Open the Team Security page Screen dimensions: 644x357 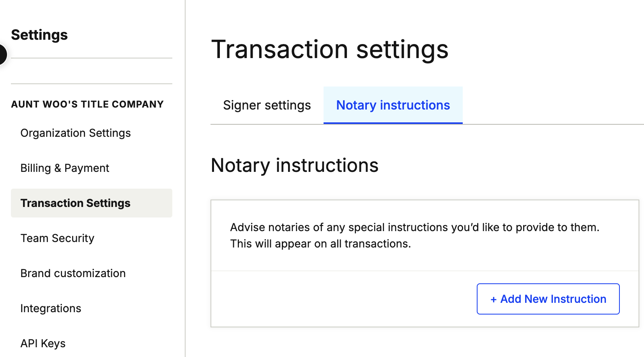click(x=57, y=238)
